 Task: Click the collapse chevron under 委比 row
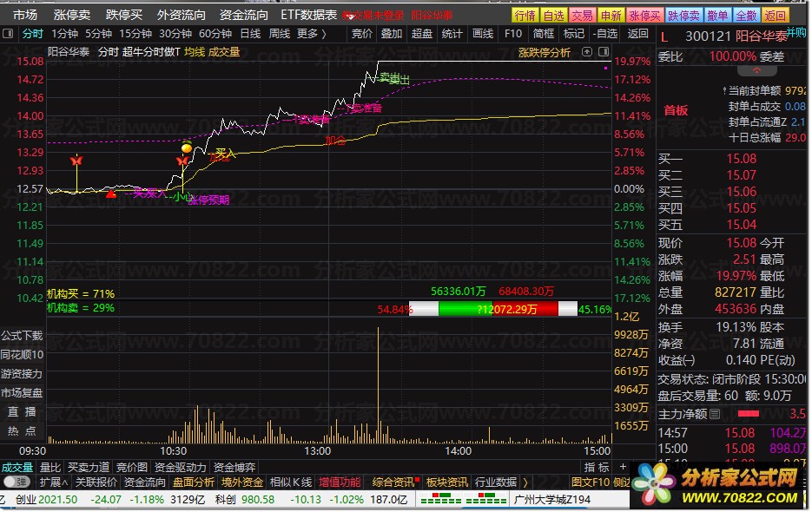pos(758,70)
